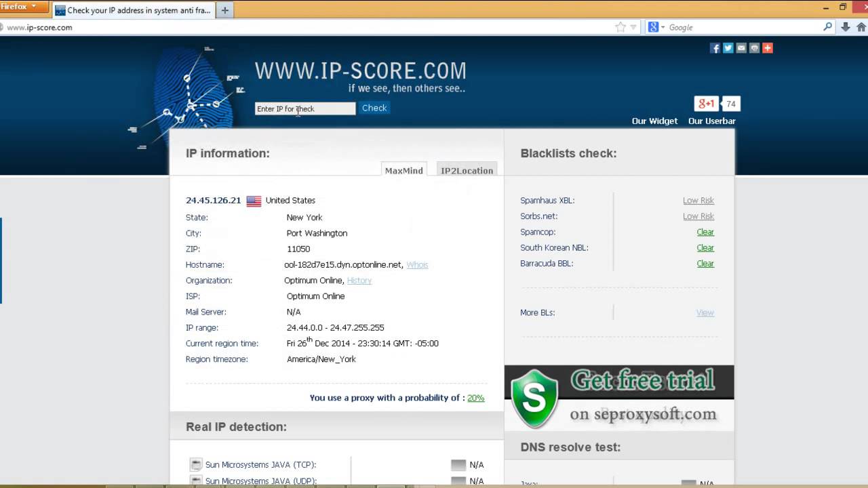Viewport: 868px width, 488px height.
Task: Click the hostname ool-182d7e15.dyn.optonline.net
Action: 344,265
